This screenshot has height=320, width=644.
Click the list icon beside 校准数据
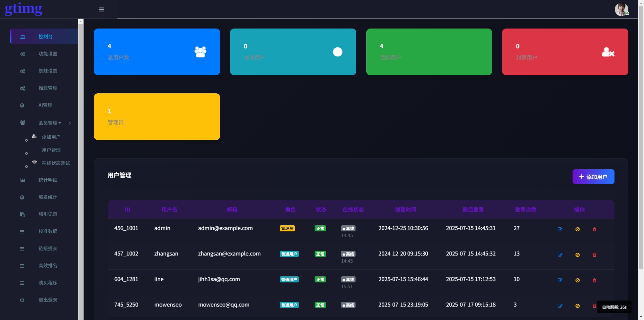coord(22,232)
